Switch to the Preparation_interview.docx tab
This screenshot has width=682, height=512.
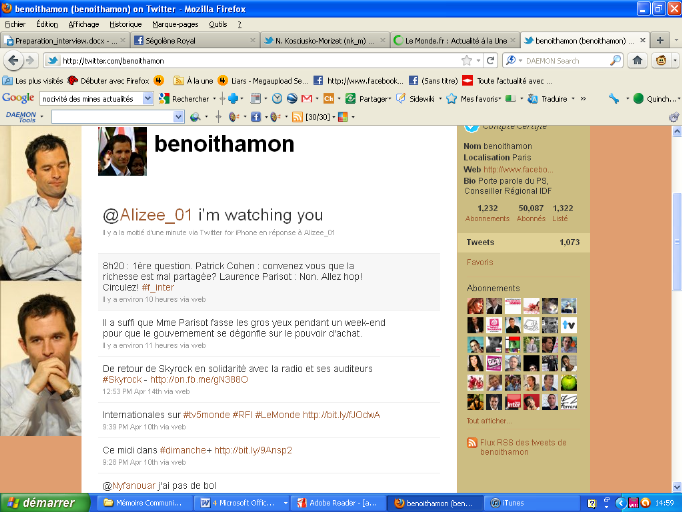[x=65, y=40]
